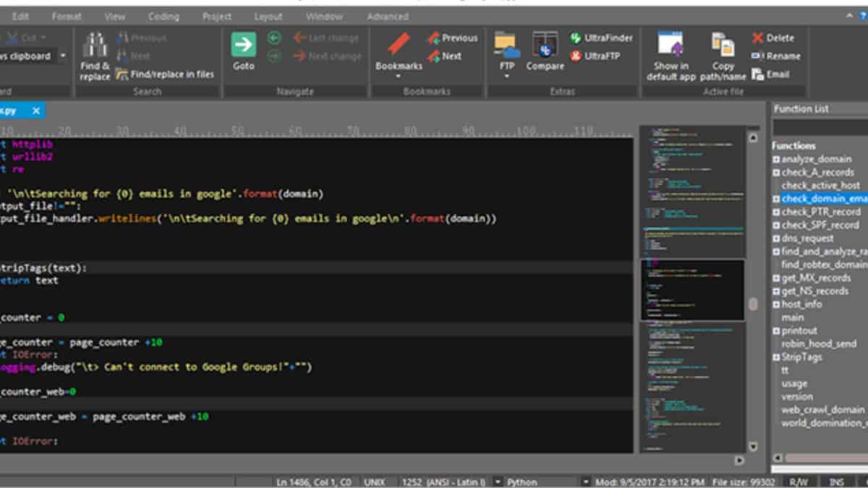Open the FTP dropdown menu

pos(506,75)
